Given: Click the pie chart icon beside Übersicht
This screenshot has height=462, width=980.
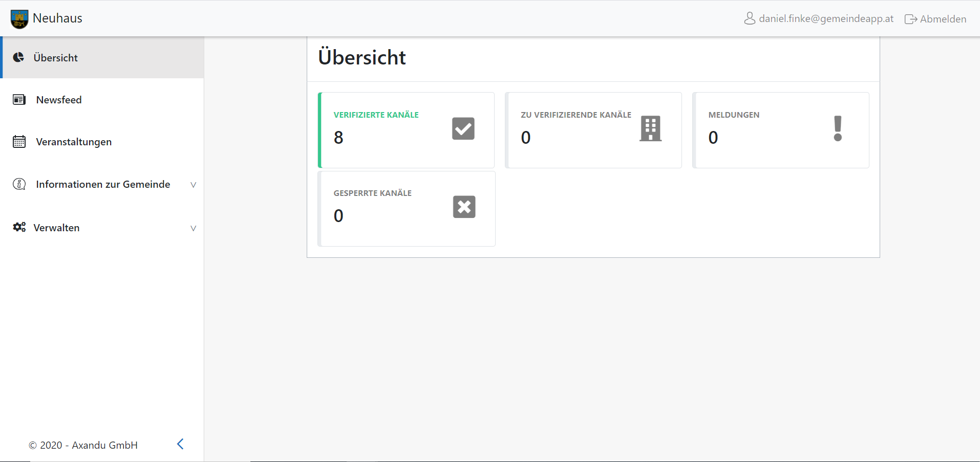Looking at the screenshot, I should (19, 57).
